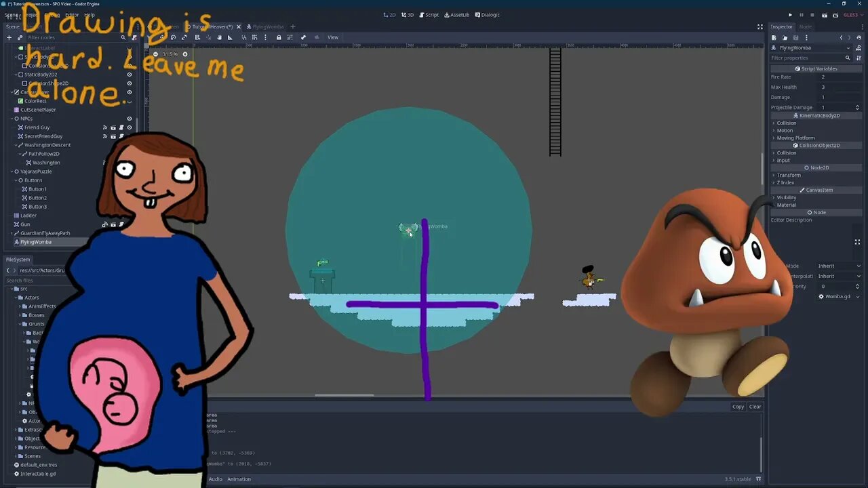Screen dimensions: 868x488
Task: Pause the running scene
Action: pyautogui.click(x=802, y=14)
